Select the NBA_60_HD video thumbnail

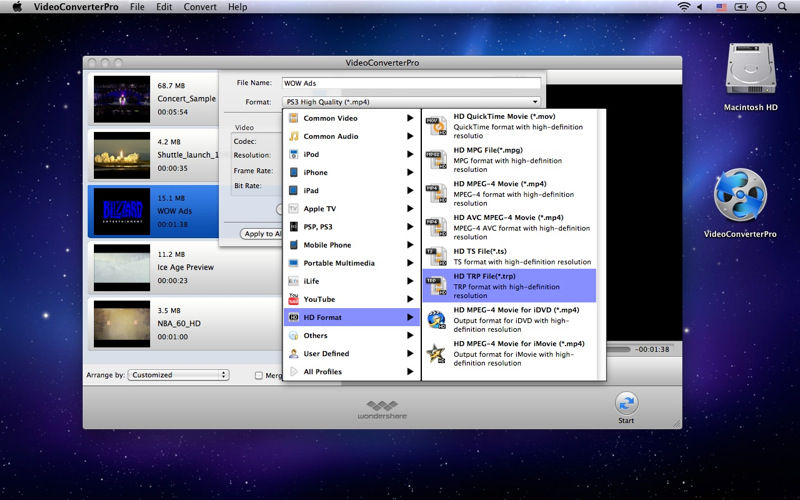tap(122, 323)
